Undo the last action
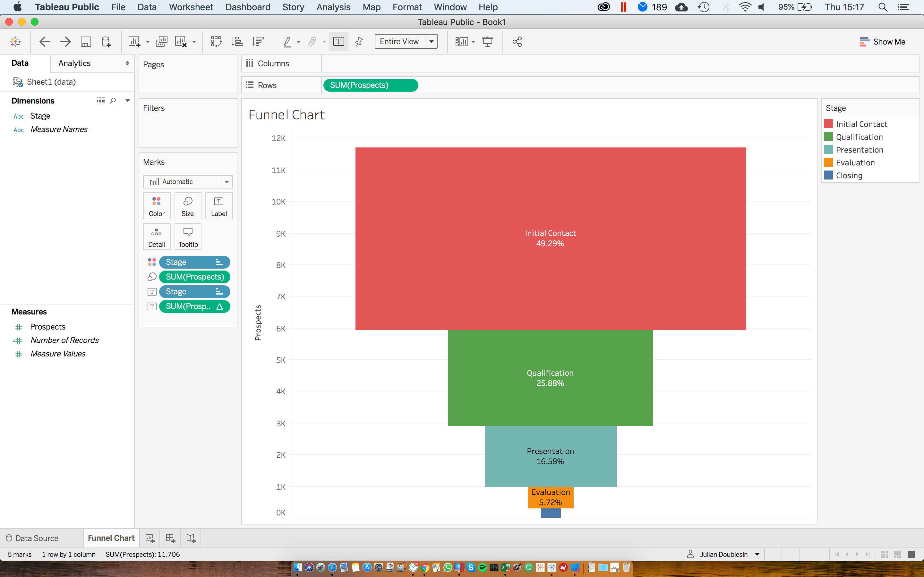 pyautogui.click(x=44, y=42)
